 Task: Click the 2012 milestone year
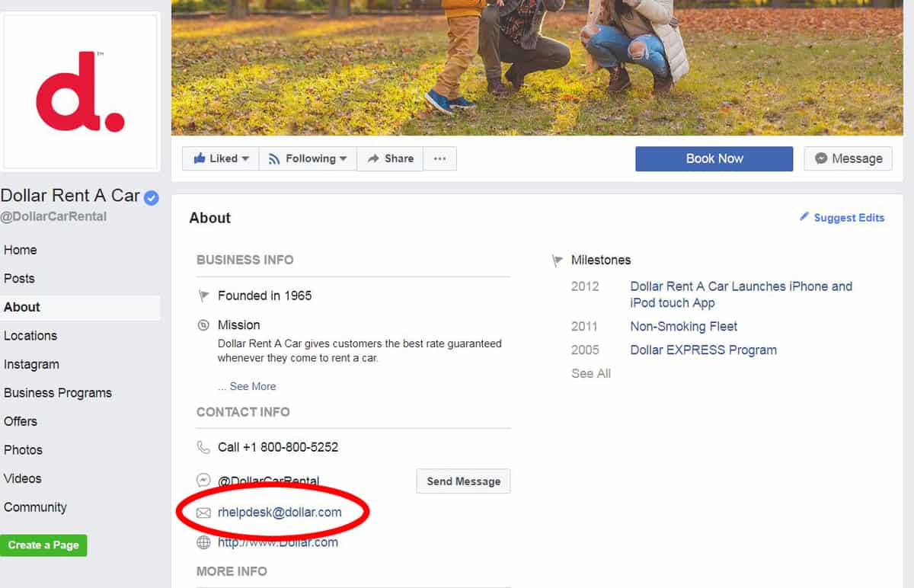tap(585, 286)
